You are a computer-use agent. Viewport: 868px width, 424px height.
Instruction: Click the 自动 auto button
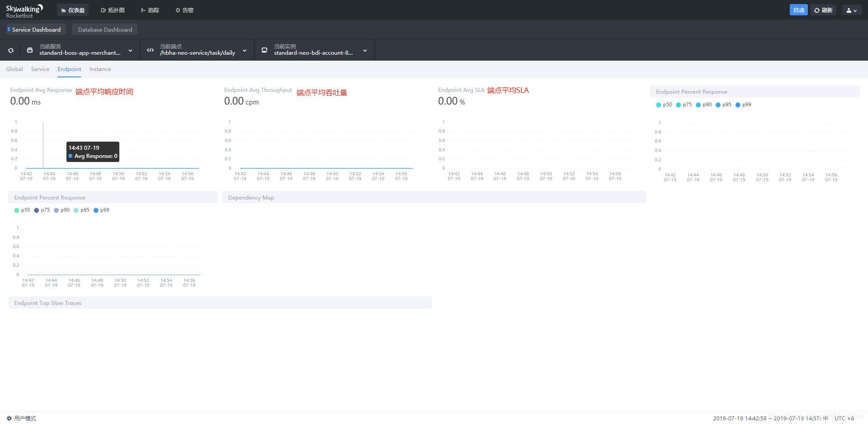pyautogui.click(x=799, y=10)
